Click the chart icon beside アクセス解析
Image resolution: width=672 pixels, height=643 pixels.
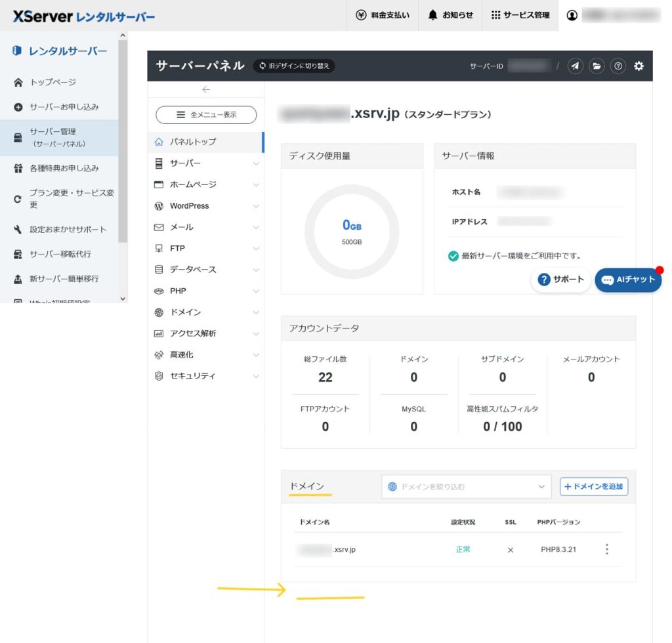tap(159, 333)
